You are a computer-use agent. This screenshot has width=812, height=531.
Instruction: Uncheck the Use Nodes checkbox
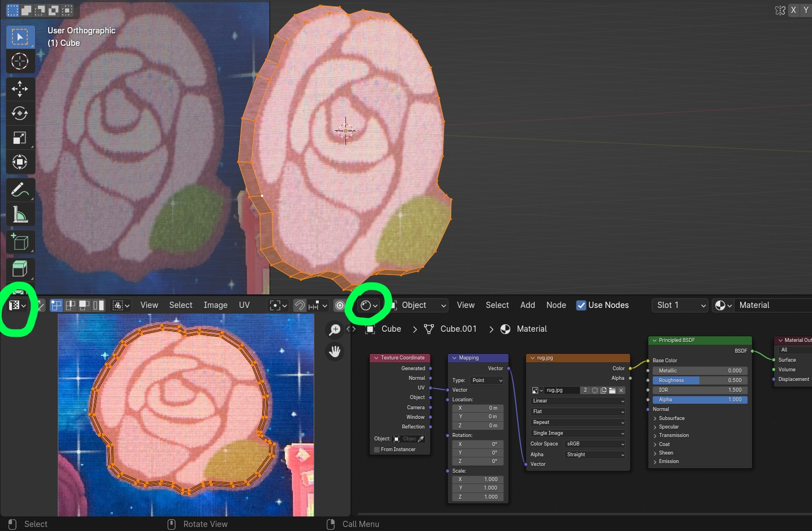coord(581,305)
